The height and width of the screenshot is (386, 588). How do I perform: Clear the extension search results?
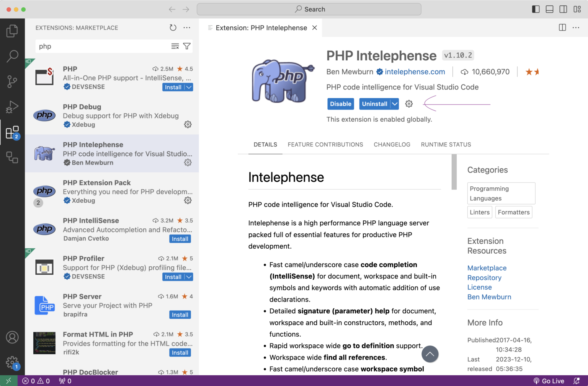pos(175,46)
